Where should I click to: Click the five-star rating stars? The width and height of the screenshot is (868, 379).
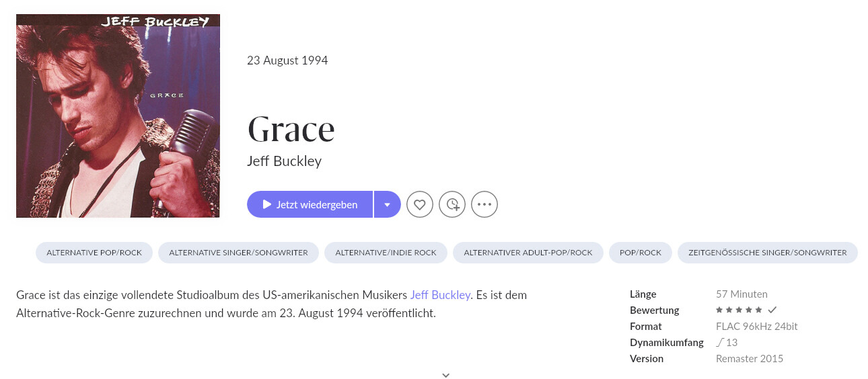739,310
